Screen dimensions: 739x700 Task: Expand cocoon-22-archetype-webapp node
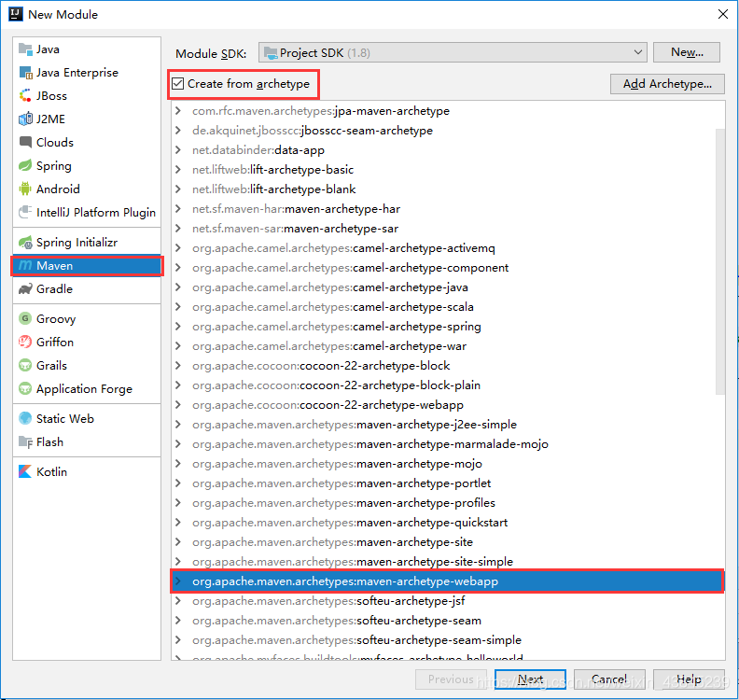(178, 404)
